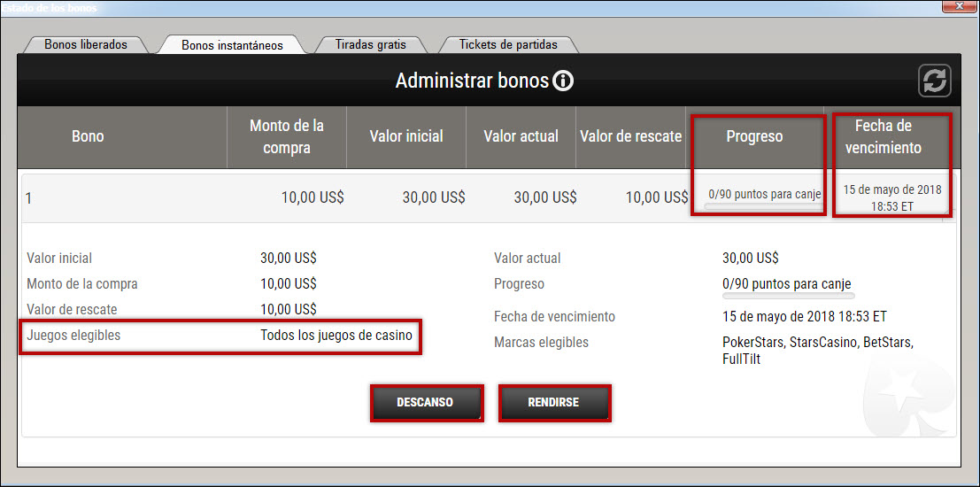
Task: Click 'Todos los juegos de casino' text
Action: pyautogui.click(x=336, y=335)
